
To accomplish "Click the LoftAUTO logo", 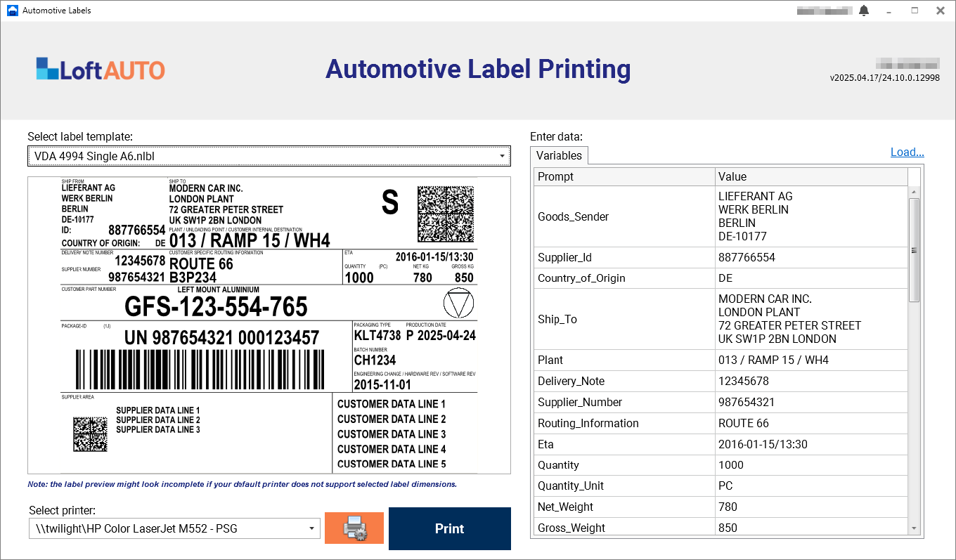I will coord(101,69).
